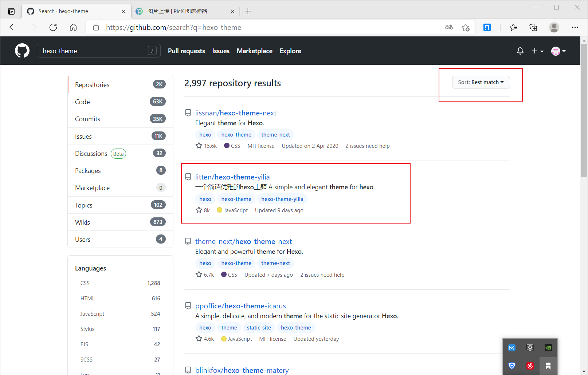Image resolution: width=588 pixels, height=375 pixels.
Task: Click the NVIDIA tray icon
Action: click(x=548, y=348)
